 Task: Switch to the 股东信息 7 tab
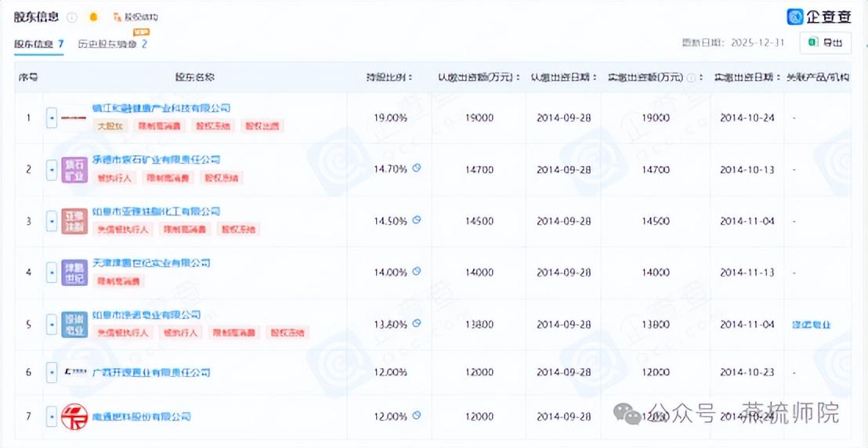click(38, 44)
